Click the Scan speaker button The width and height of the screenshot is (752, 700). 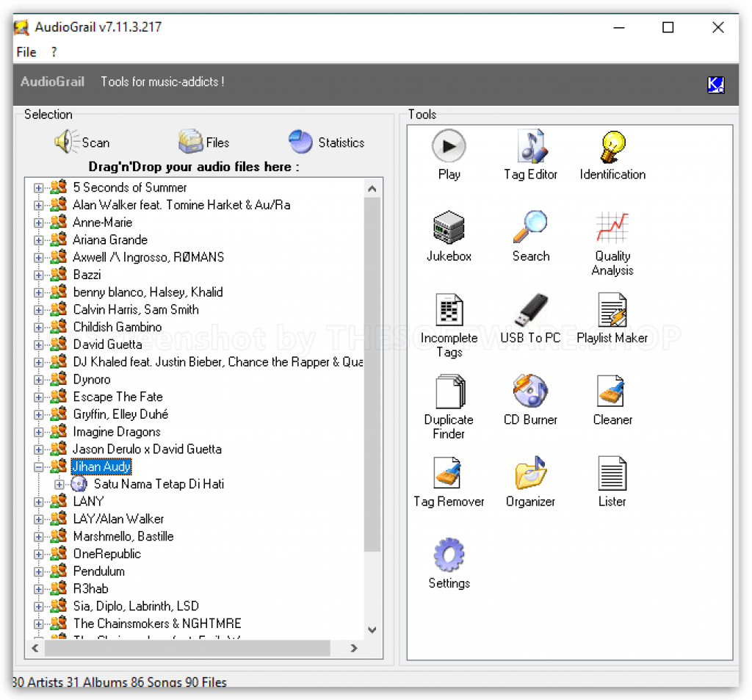point(82,142)
